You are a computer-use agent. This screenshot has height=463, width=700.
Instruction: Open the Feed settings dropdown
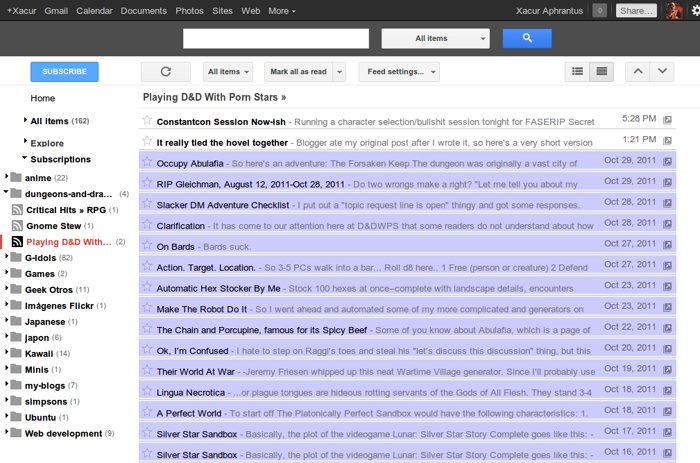point(399,71)
